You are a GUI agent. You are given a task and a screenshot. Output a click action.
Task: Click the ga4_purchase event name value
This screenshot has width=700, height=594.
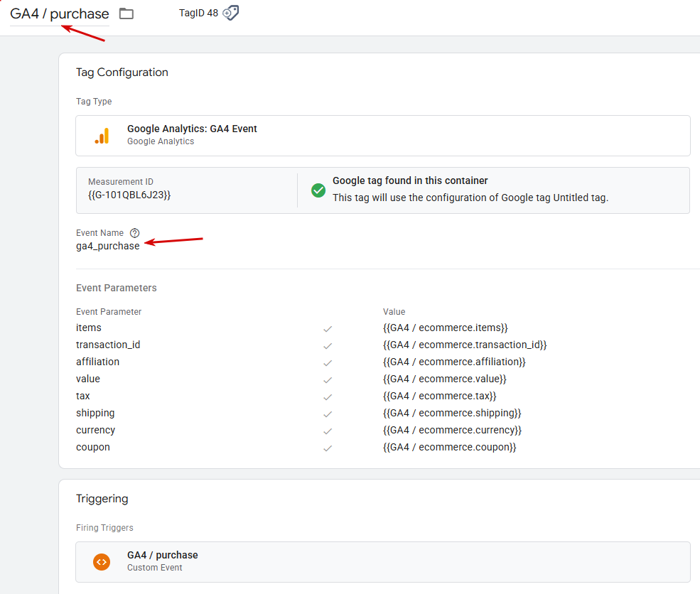click(x=108, y=246)
